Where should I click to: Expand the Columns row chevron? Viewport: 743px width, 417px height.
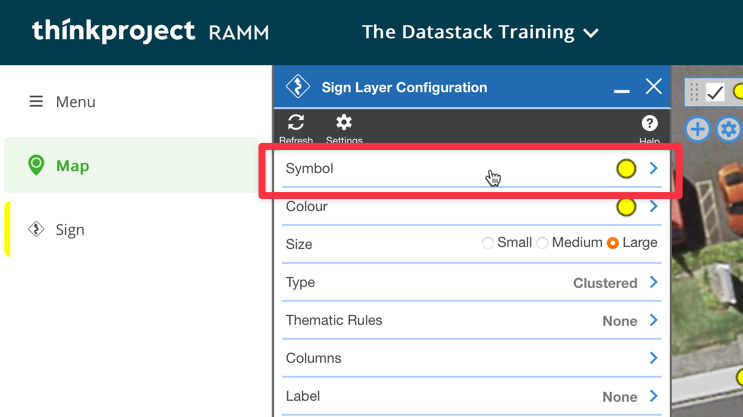tap(654, 358)
